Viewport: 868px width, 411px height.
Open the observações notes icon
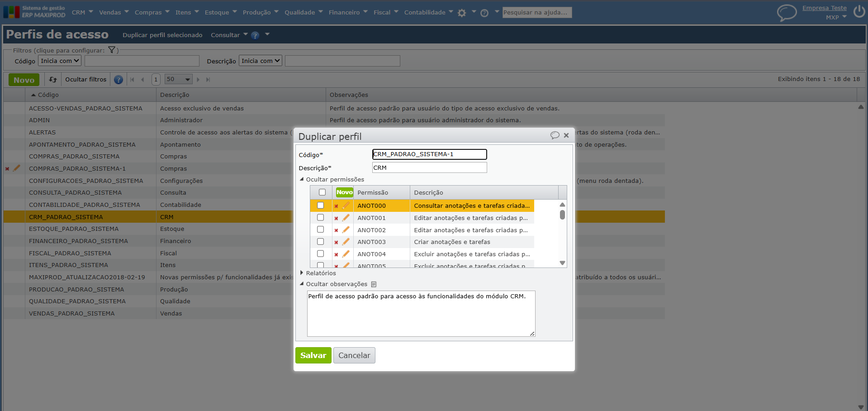point(374,284)
